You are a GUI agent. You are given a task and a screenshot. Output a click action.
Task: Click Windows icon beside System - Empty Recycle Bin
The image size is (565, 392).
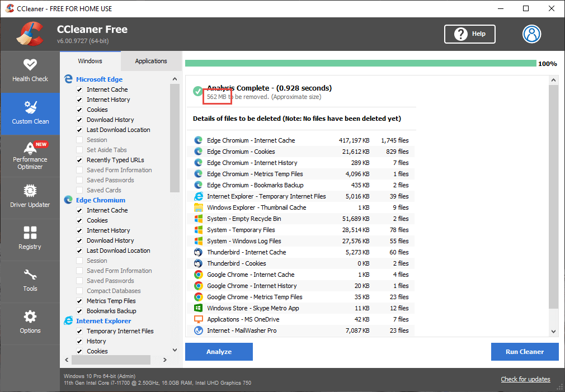pos(198,219)
